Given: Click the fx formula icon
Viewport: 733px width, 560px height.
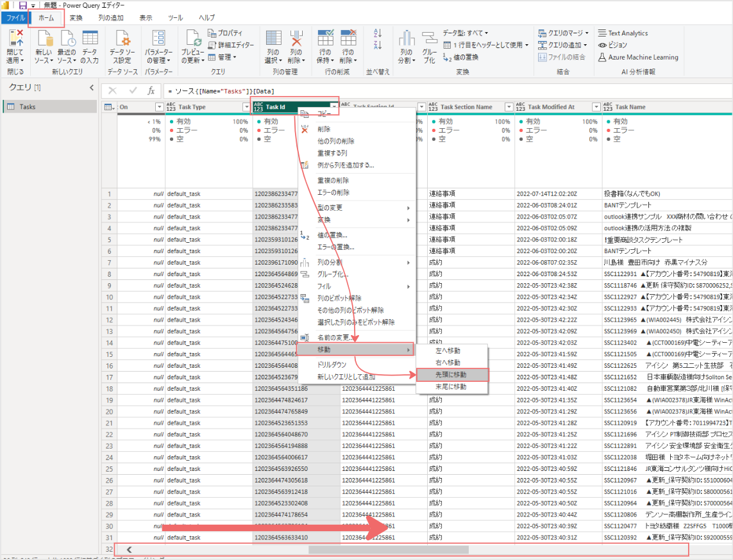Looking at the screenshot, I should [x=151, y=90].
